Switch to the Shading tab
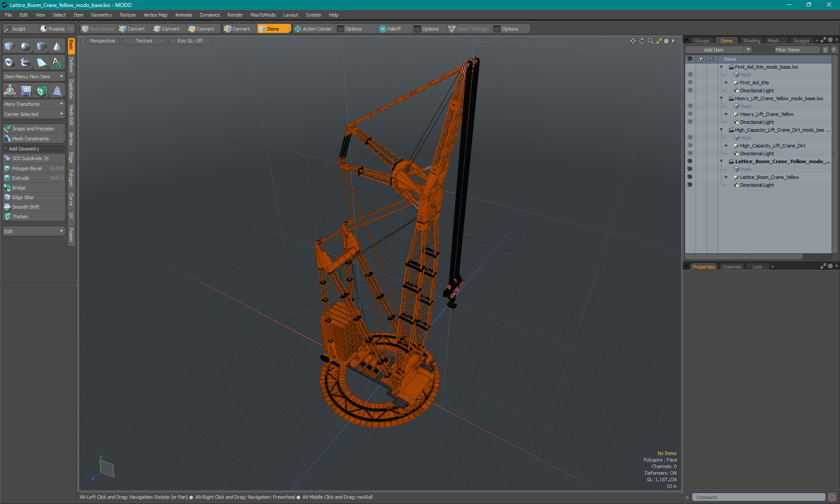Image resolution: width=840 pixels, height=504 pixels. [x=751, y=41]
